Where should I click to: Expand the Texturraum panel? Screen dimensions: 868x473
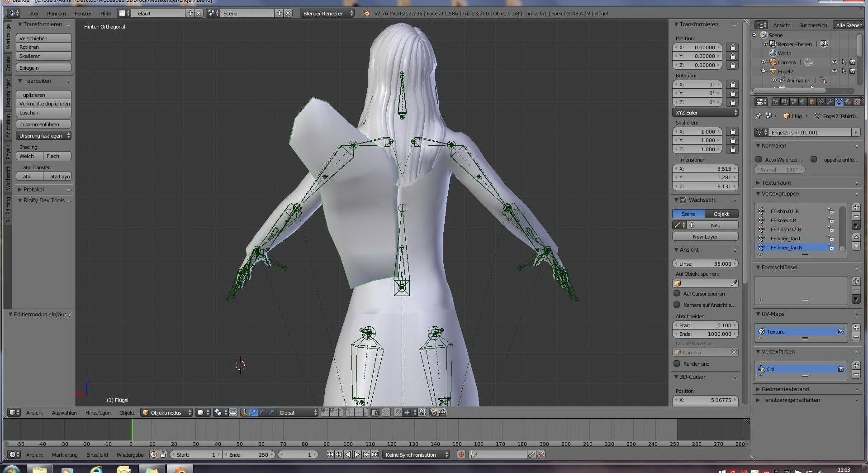(776, 183)
